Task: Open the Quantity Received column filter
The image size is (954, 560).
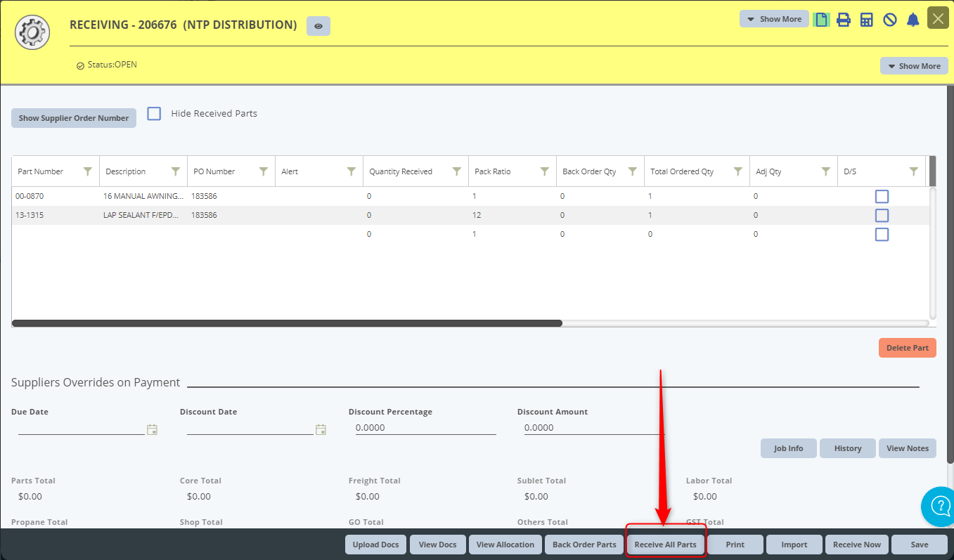Action: pyautogui.click(x=456, y=171)
